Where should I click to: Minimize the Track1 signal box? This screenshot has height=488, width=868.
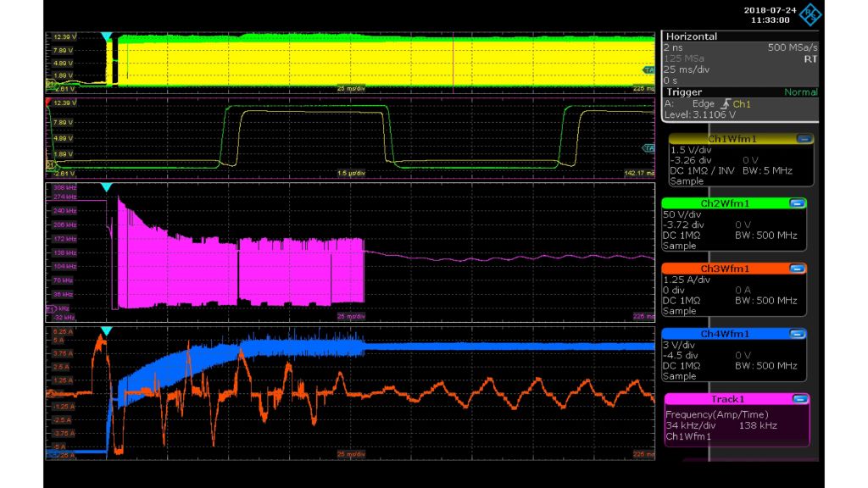pos(800,399)
